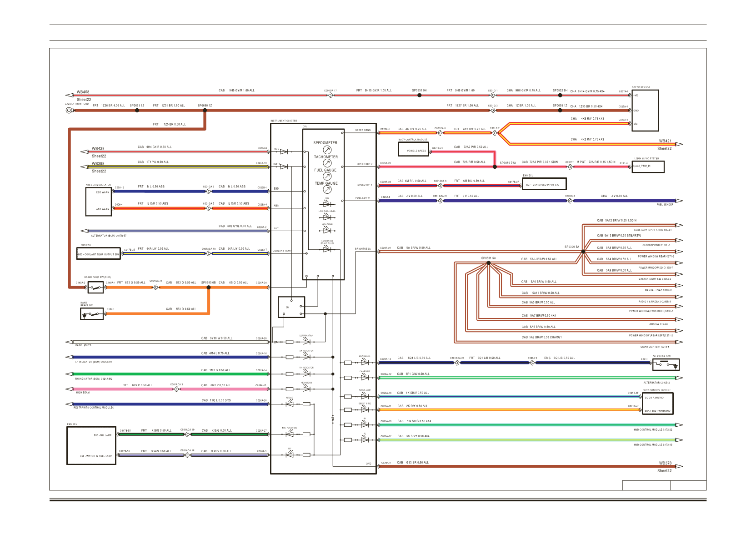
Task: Click the Speed Sensor connector box
Action: coord(645,111)
